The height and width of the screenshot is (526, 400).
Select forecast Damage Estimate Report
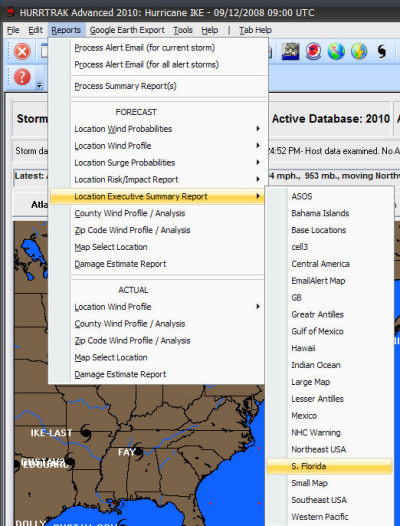pyautogui.click(x=158, y=264)
